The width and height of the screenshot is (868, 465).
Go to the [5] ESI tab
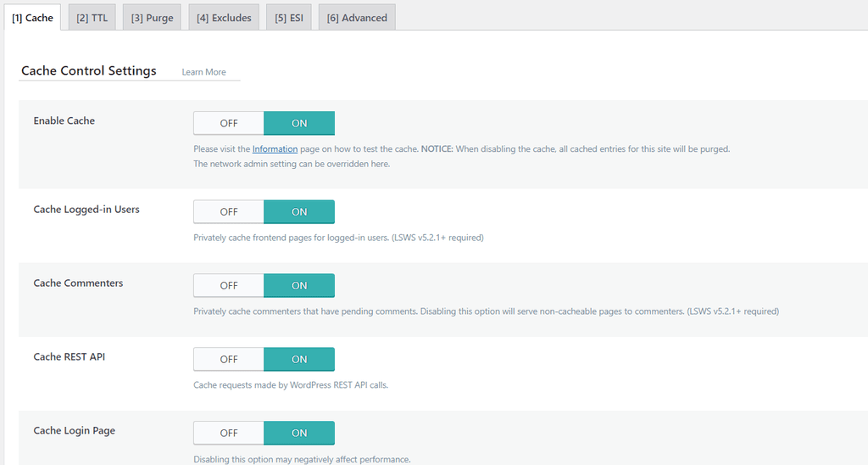[289, 18]
